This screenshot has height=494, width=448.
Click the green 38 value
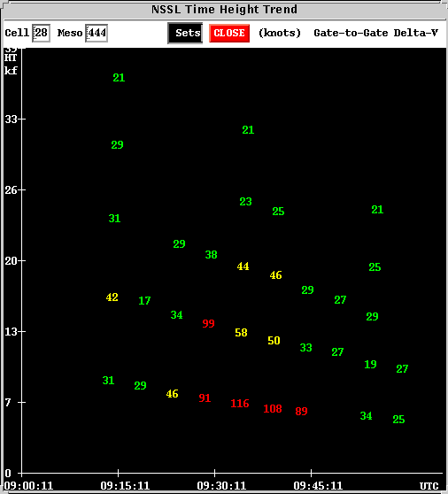[211, 255]
